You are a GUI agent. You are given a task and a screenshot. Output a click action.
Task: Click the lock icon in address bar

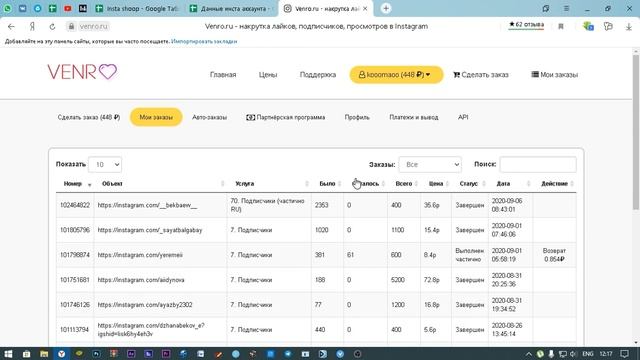[x=71, y=27]
